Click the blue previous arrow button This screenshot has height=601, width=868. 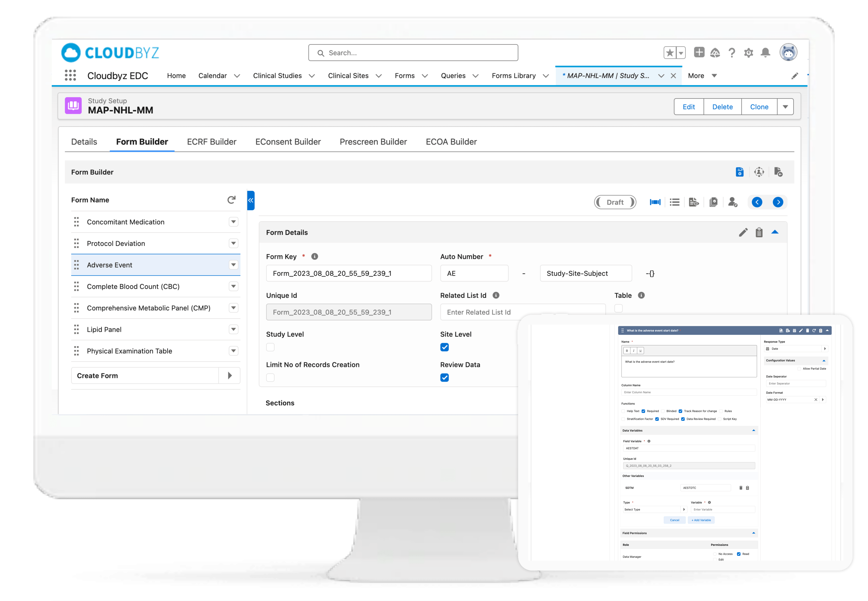[x=757, y=202]
